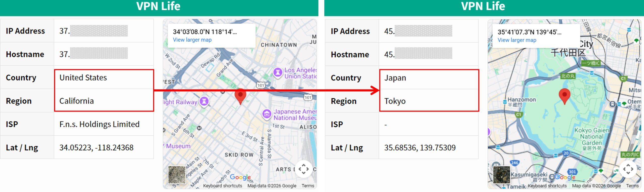Select the Light Railway museum marker icon
Image resolution: width=644 pixels, height=192 pixels.
pyautogui.click(x=204, y=102)
